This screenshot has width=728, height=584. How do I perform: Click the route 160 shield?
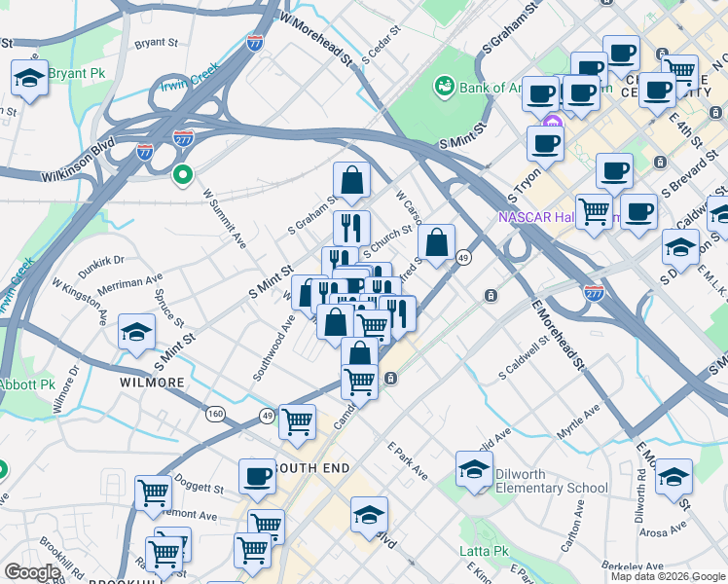point(215,413)
